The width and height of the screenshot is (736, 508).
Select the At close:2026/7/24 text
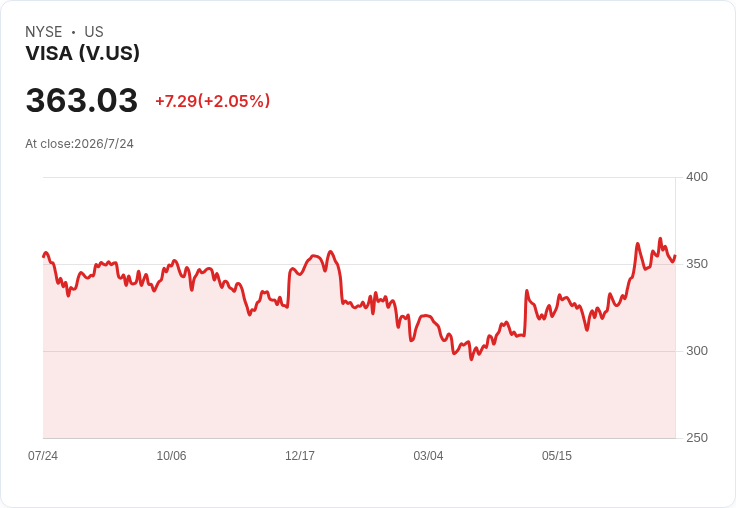(x=79, y=144)
